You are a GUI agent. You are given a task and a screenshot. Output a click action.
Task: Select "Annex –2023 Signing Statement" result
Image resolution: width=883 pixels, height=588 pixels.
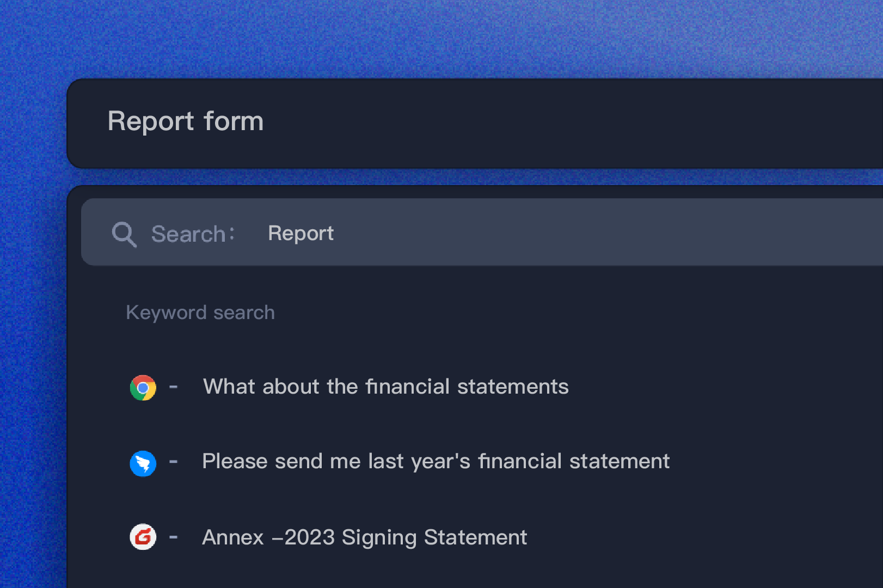coord(364,537)
